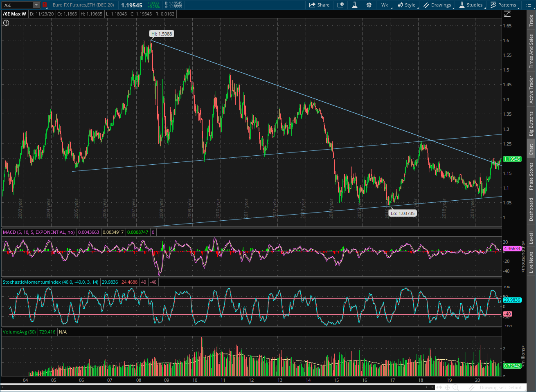Click the H: 1.19665 high value
Viewport: 536px width, 392px height.
(x=91, y=14)
